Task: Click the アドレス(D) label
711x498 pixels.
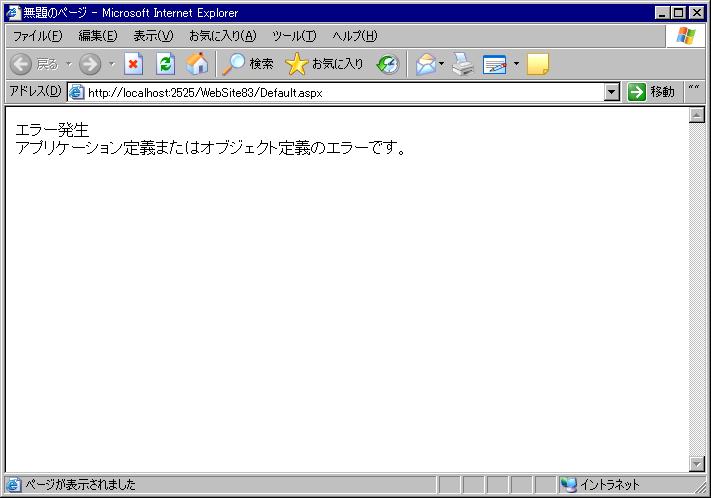Action: tap(35, 91)
